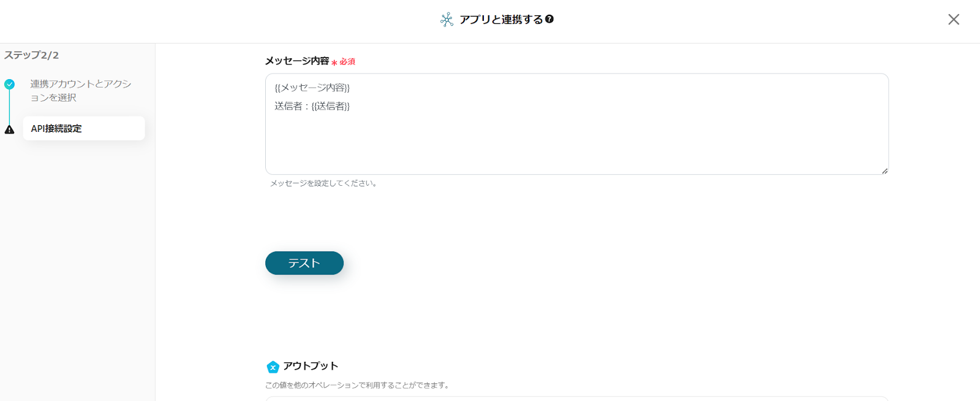Click the red 必須 asterisk marker

click(x=334, y=63)
